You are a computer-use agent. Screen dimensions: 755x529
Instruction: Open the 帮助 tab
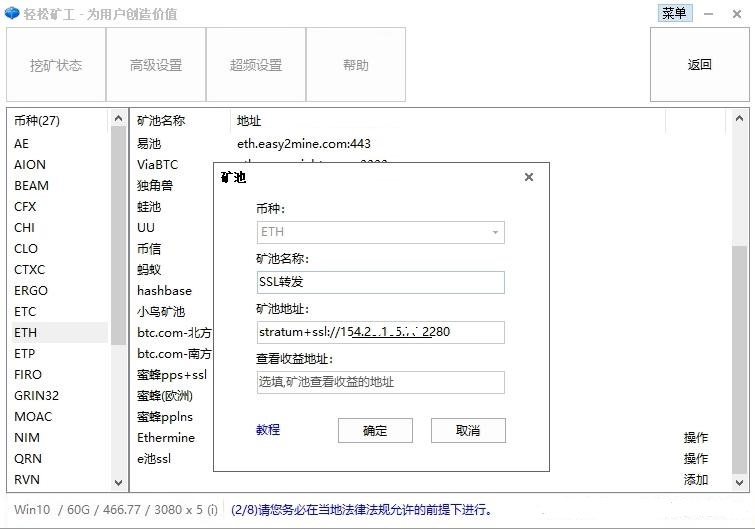click(x=356, y=65)
